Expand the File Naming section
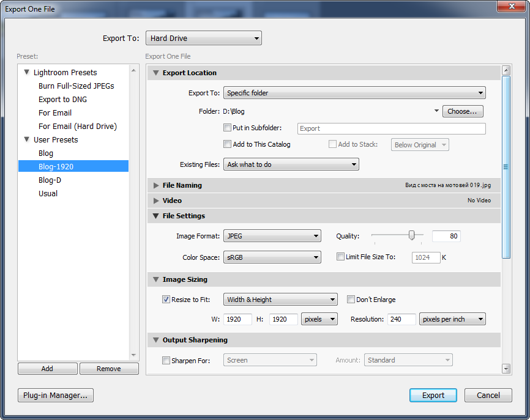Image resolution: width=530 pixels, height=420 pixels. tap(156, 185)
